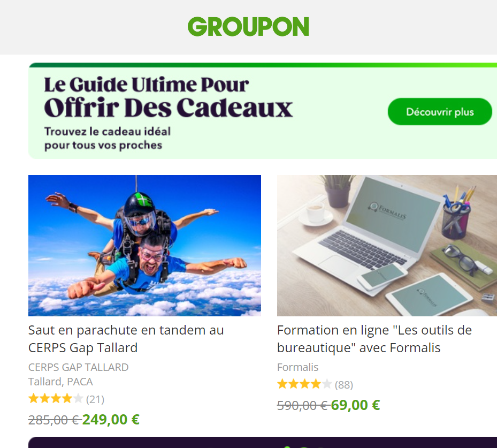Viewport: 497px width, 448px height.
Task: Click 'Le Guide Ultime Pour Offrir Des Cadeaux' headline
Action: 169,97
